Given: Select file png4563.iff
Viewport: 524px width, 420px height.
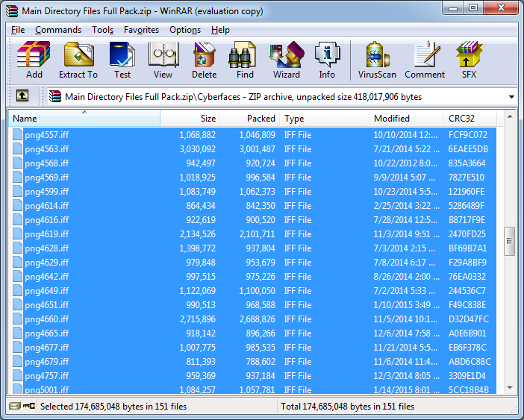Looking at the screenshot, I should pos(252,149).
